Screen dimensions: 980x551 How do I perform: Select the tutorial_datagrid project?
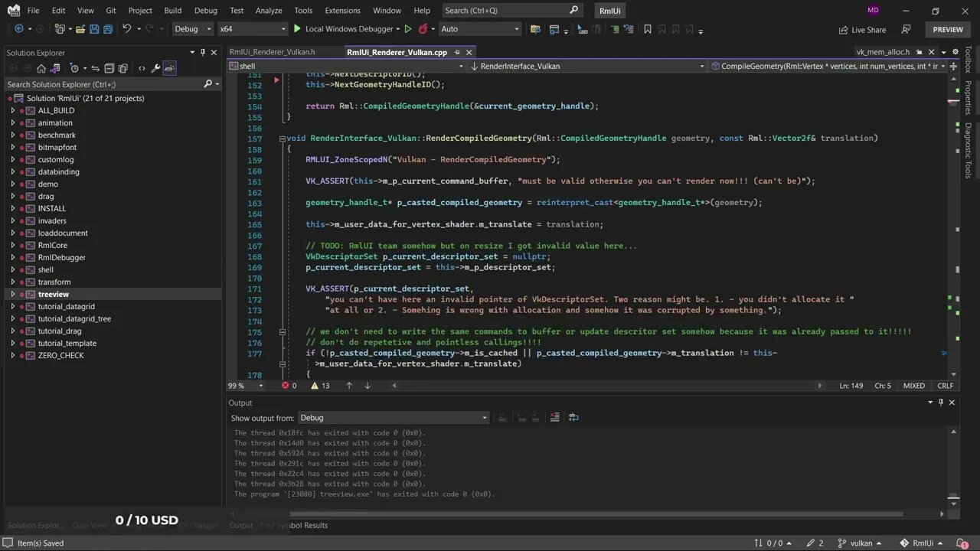(67, 307)
